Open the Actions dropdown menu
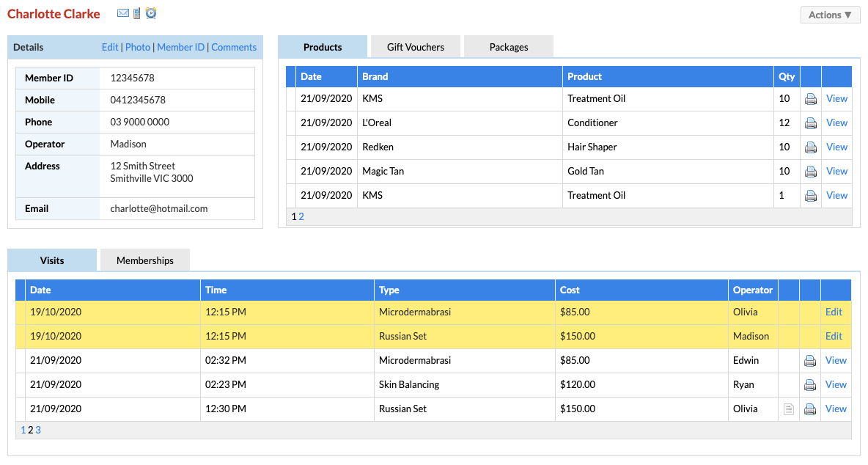This screenshot has width=868, height=465. [830, 15]
